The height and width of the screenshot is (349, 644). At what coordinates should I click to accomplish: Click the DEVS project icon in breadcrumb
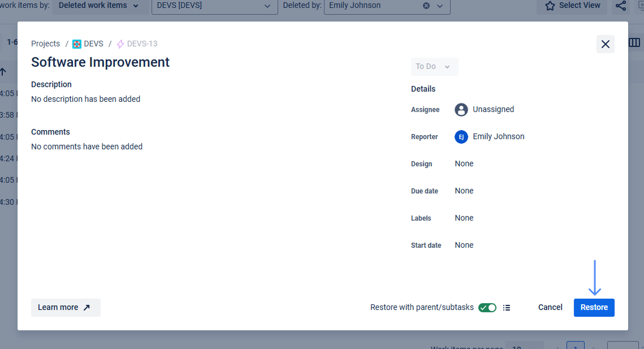pos(77,44)
